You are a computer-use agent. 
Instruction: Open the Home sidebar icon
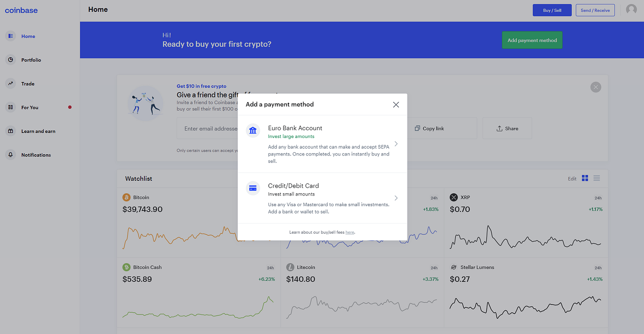(x=11, y=36)
